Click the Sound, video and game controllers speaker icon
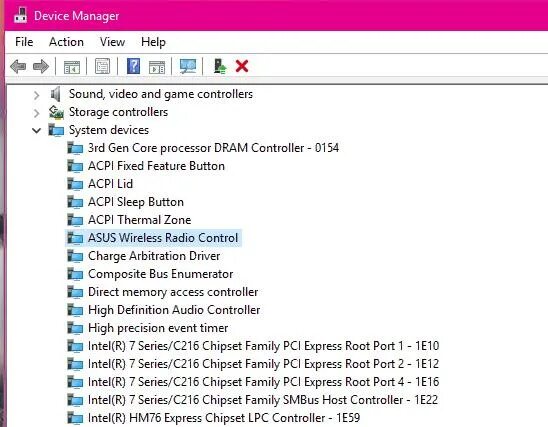The width and height of the screenshot is (548, 427). pyautogui.click(x=56, y=94)
